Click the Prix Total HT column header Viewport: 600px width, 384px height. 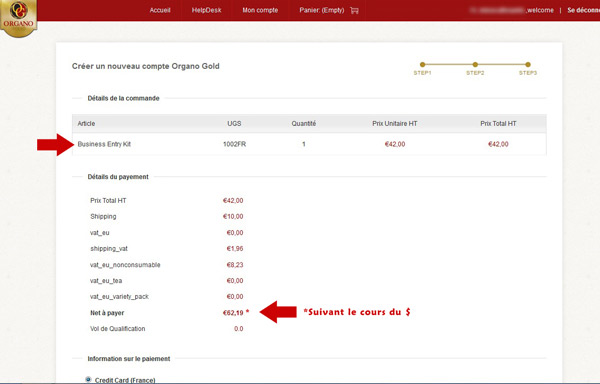(x=498, y=124)
